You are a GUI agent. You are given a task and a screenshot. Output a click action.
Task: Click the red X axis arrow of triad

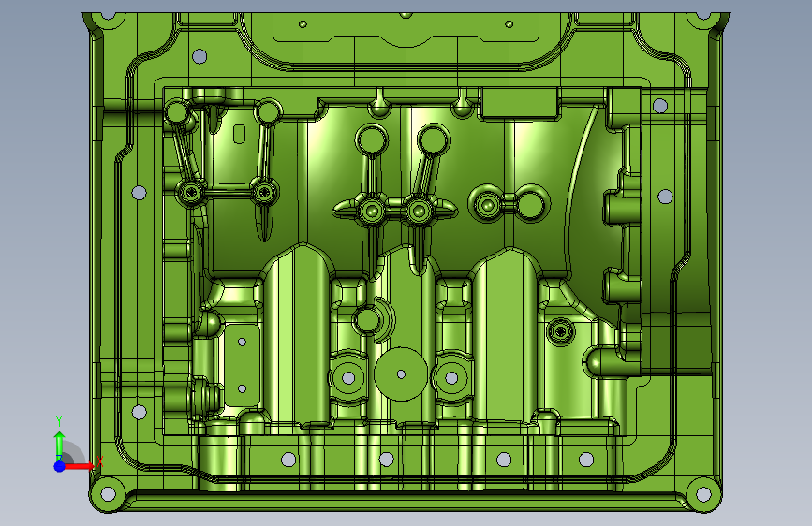[79, 466]
